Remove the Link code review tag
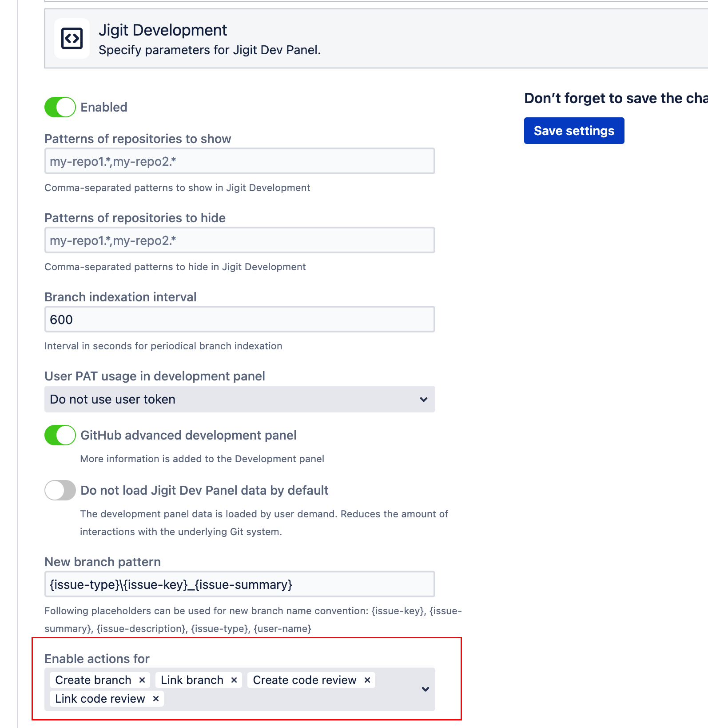Image resolution: width=708 pixels, height=728 pixels. 156,699
